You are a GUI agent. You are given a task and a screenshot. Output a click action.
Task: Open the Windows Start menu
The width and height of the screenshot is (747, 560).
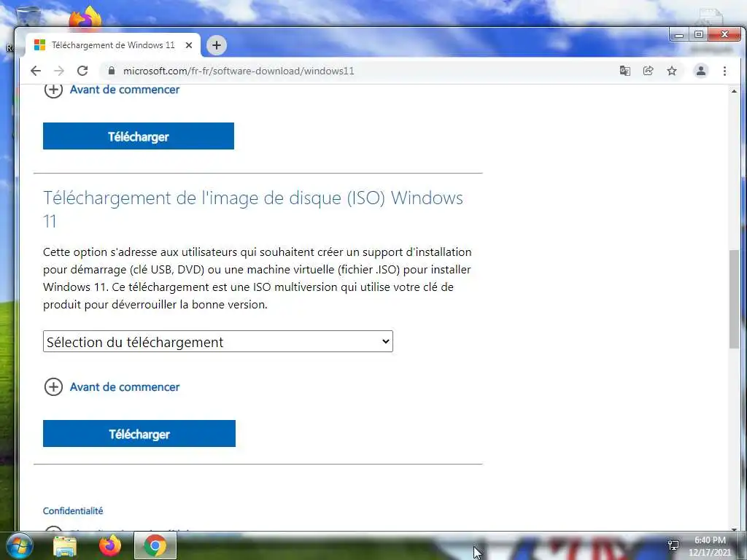click(x=20, y=545)
